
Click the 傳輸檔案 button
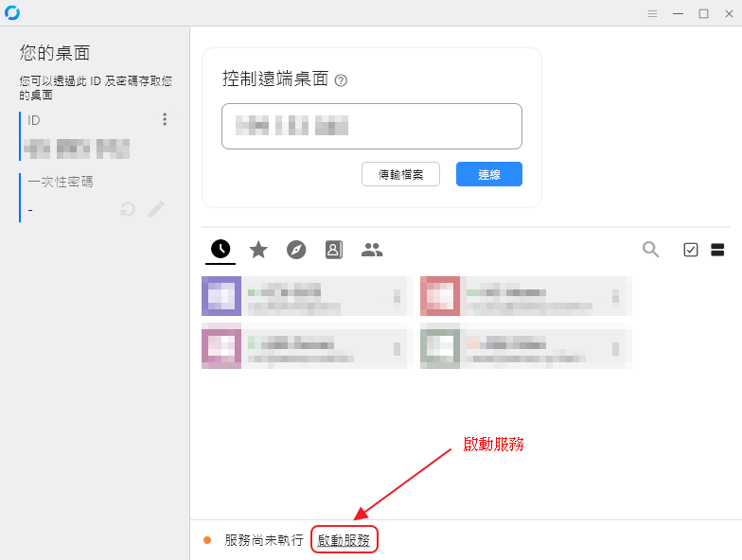401,174
